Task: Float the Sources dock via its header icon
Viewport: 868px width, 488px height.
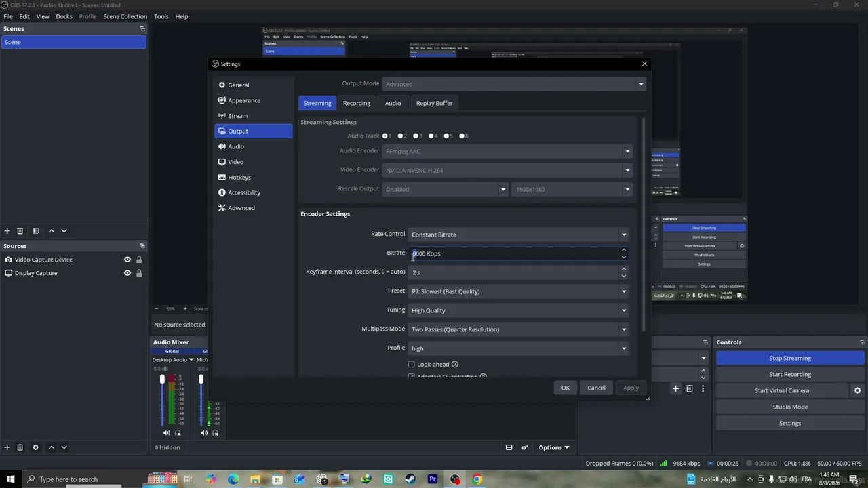Action: (142, 246)
